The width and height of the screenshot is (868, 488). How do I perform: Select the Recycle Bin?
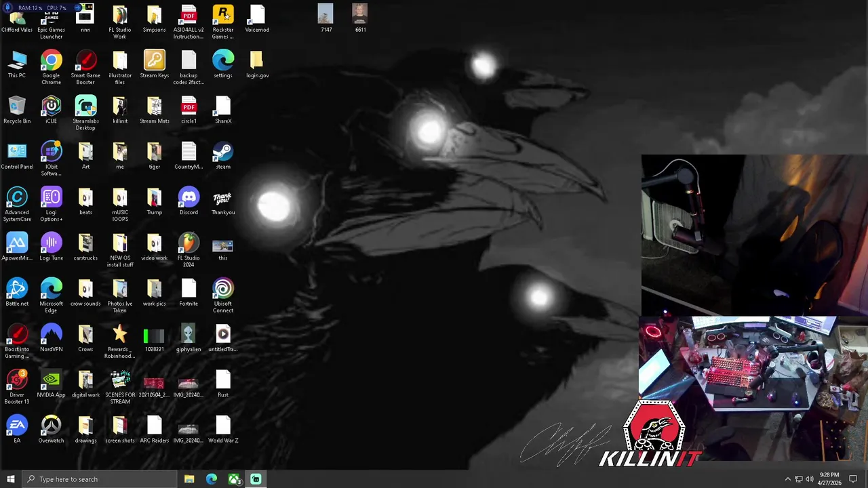(x=17, y=110)
